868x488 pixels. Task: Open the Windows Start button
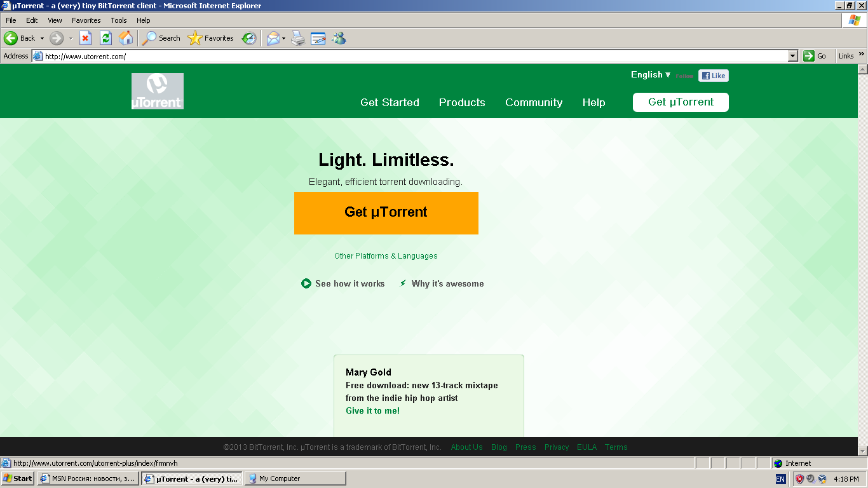tap(18, 478)
